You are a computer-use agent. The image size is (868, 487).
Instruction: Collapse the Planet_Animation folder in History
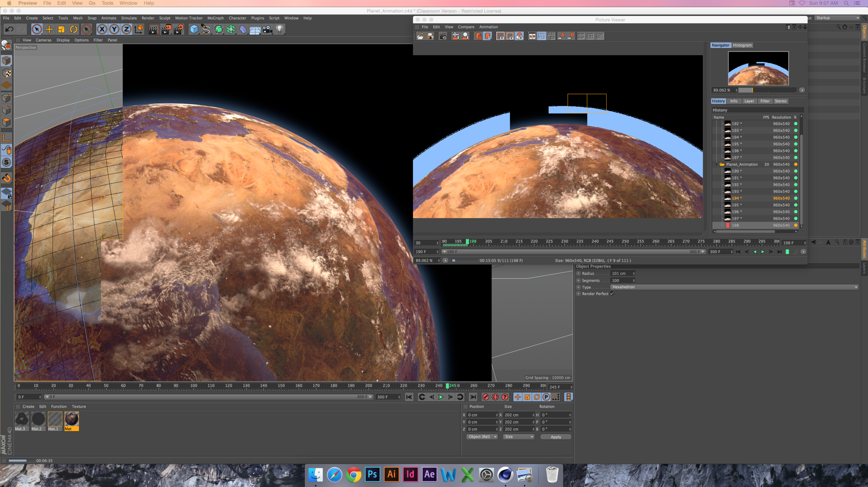coord(717,164)
